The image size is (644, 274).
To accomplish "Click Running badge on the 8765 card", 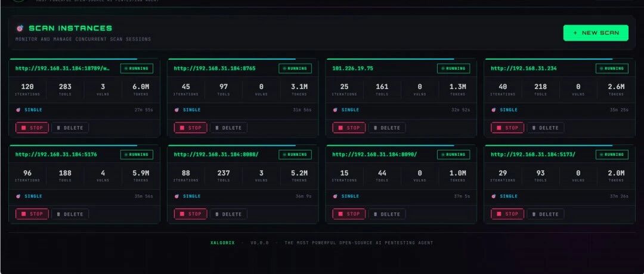I will (295, 68).
